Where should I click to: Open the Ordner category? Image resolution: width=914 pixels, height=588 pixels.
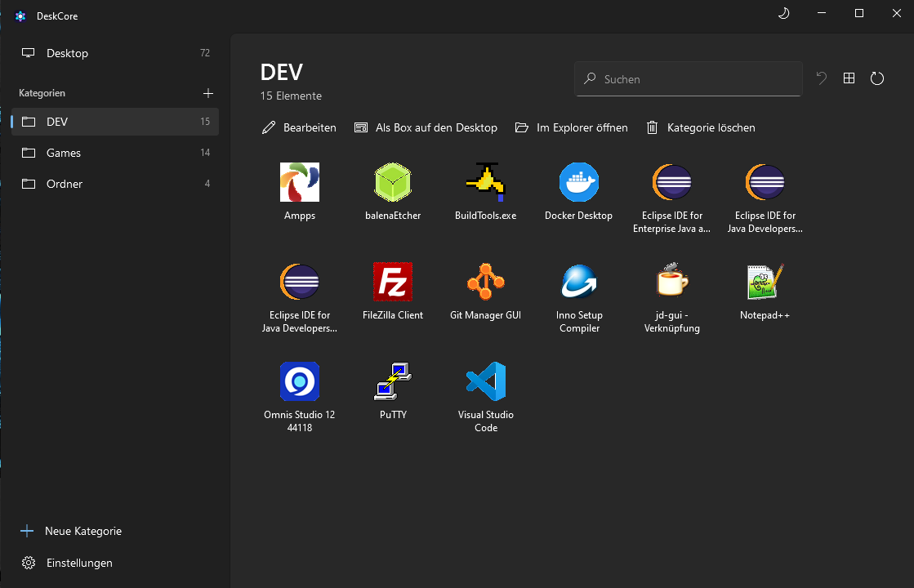pyautogui.click(x=115, y=184)
